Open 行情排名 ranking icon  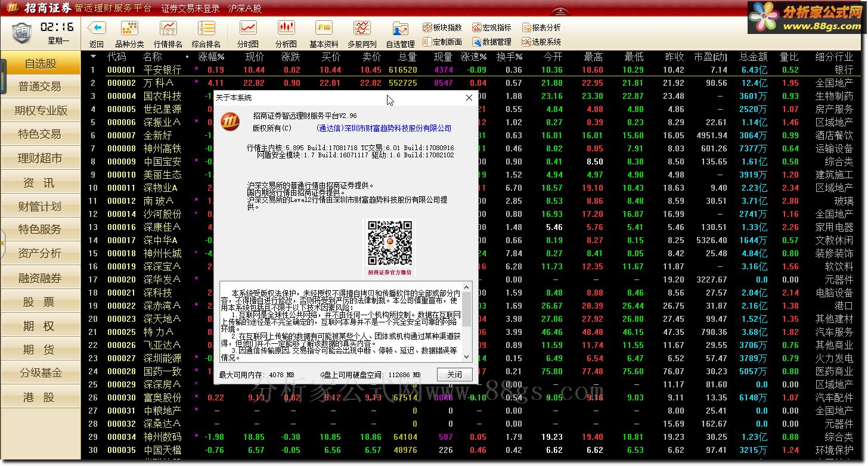pyautogui.click(x=168, y=28)
